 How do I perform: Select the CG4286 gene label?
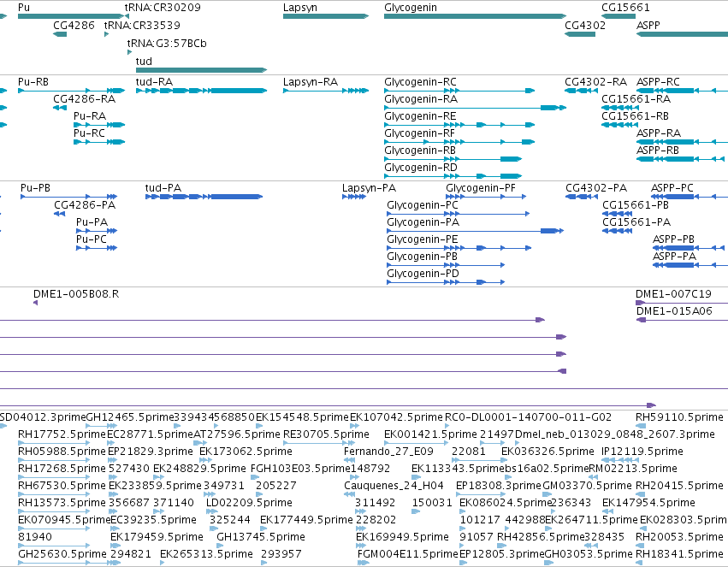coord(74,25)
